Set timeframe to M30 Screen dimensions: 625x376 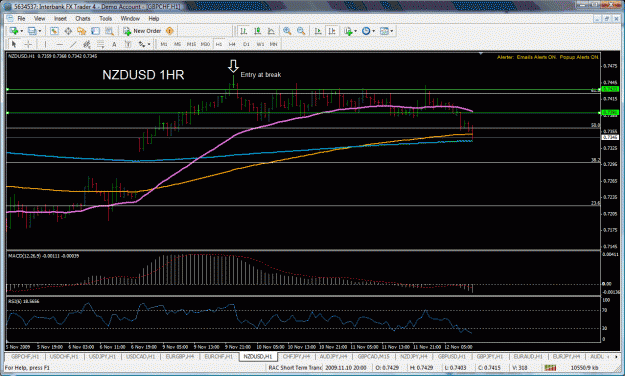pyautogui.click(x=205, y=44)
